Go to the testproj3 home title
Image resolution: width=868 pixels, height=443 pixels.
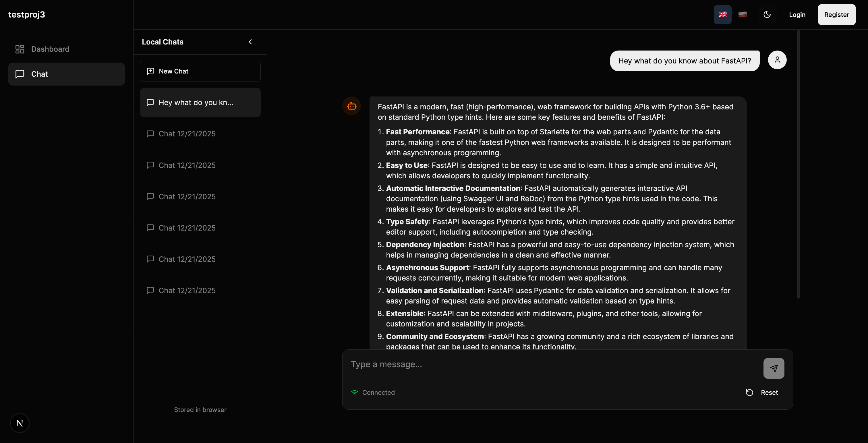(27, 14)
